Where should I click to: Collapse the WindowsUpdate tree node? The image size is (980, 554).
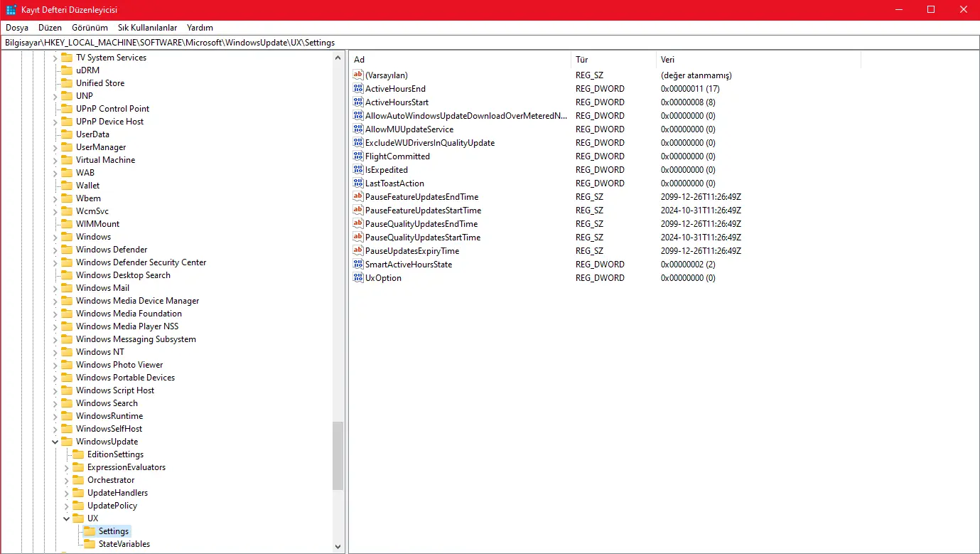(55, 442)
